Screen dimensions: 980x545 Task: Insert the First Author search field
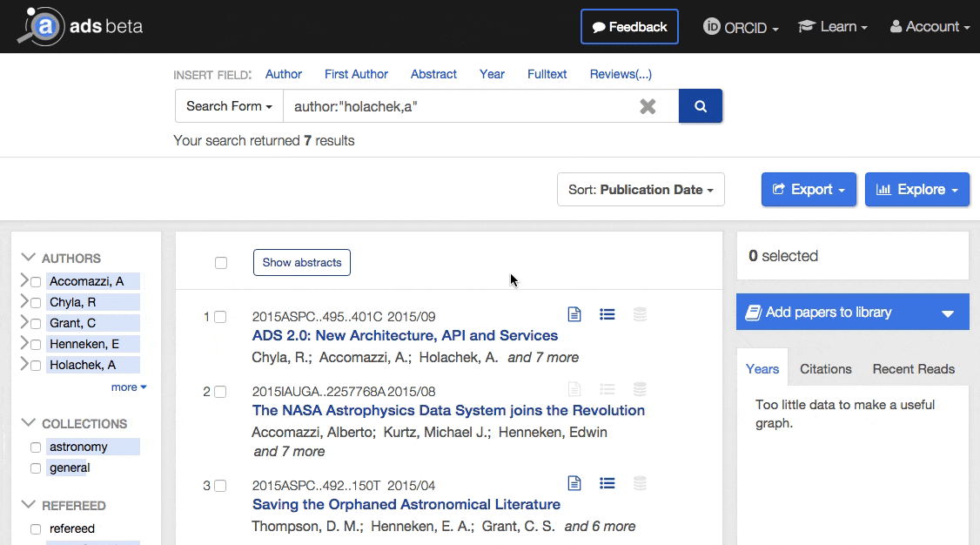click(x=356, y=74)
